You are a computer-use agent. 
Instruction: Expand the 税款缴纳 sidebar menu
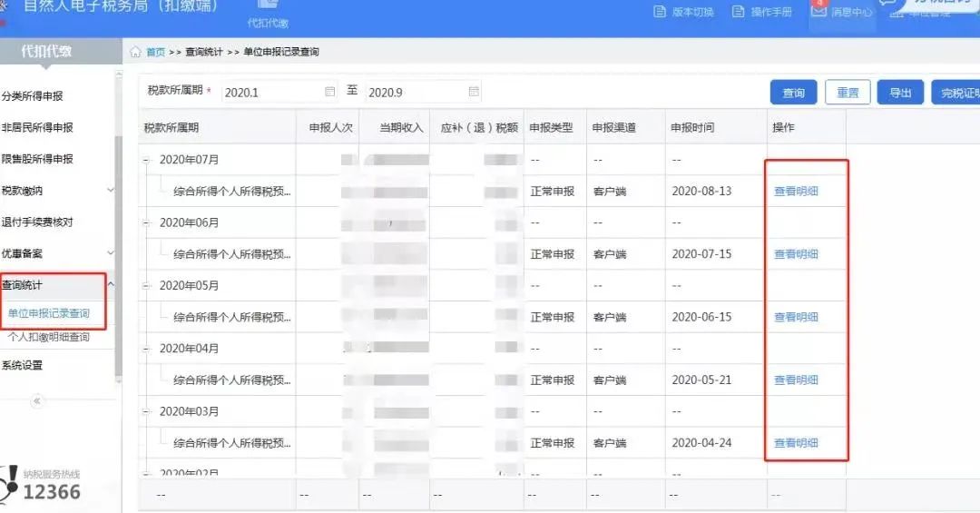tap(111, 190)
